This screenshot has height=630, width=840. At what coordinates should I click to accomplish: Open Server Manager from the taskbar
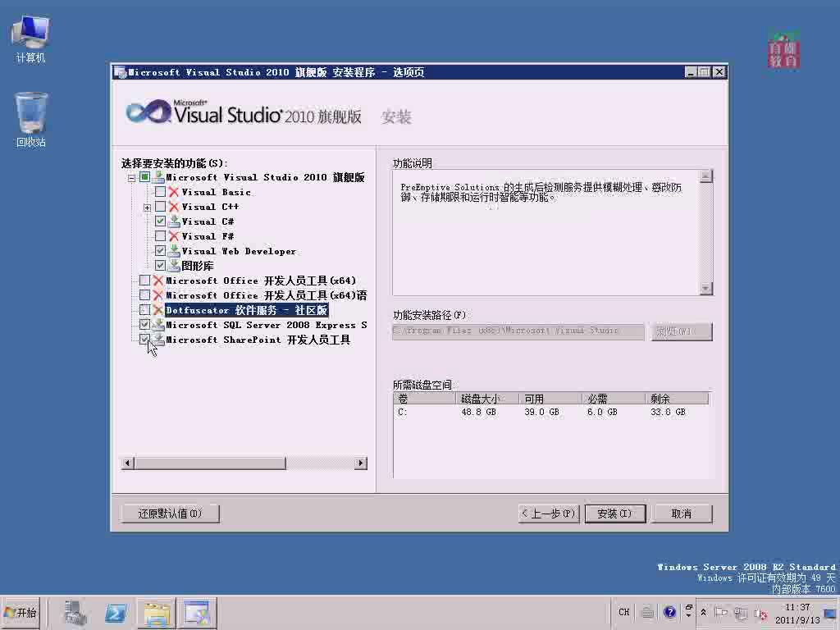(75, 613)
